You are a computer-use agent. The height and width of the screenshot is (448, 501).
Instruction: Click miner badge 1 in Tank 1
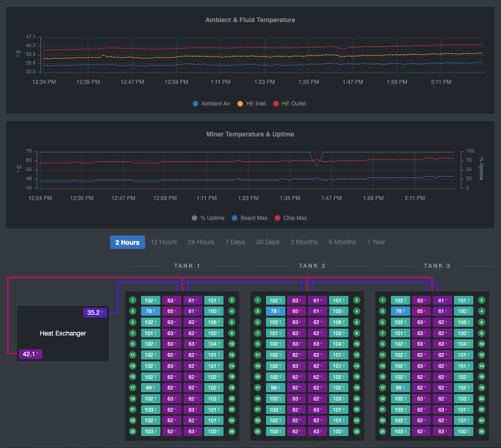point(132,300)
